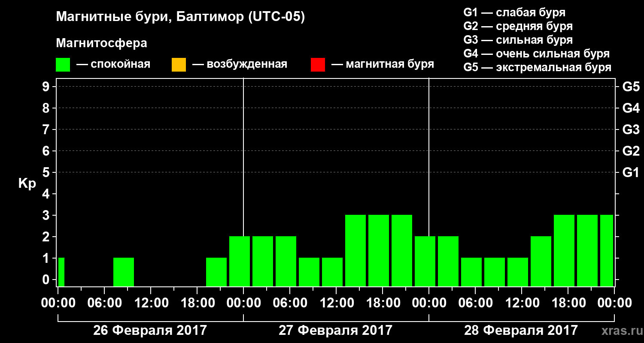Click the '26 Февраля 2017' date label
644x343 pixels.
150,331
